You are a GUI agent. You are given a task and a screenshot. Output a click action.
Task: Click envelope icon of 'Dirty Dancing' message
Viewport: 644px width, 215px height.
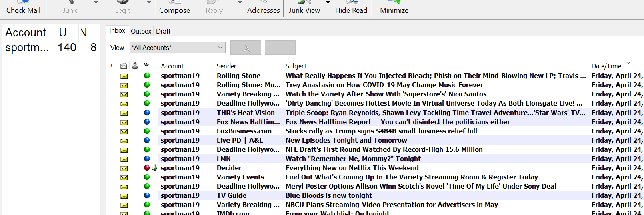tap(124, 104)
